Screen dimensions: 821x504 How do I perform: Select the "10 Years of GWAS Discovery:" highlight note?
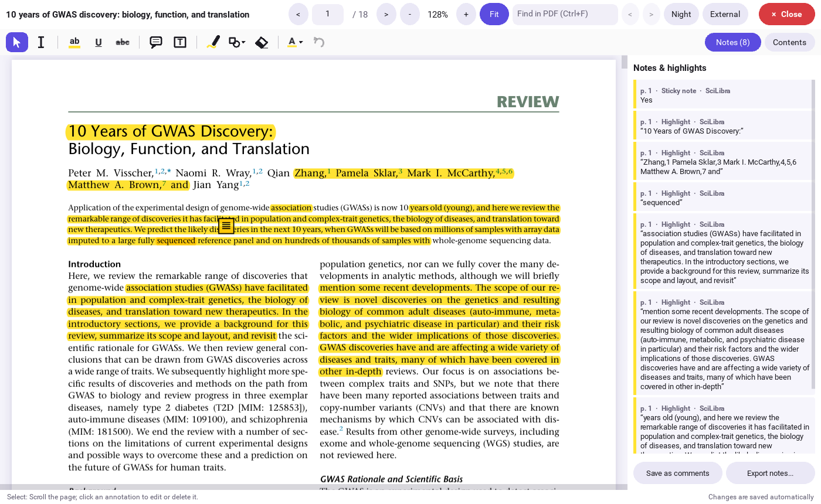click(722, 126)
